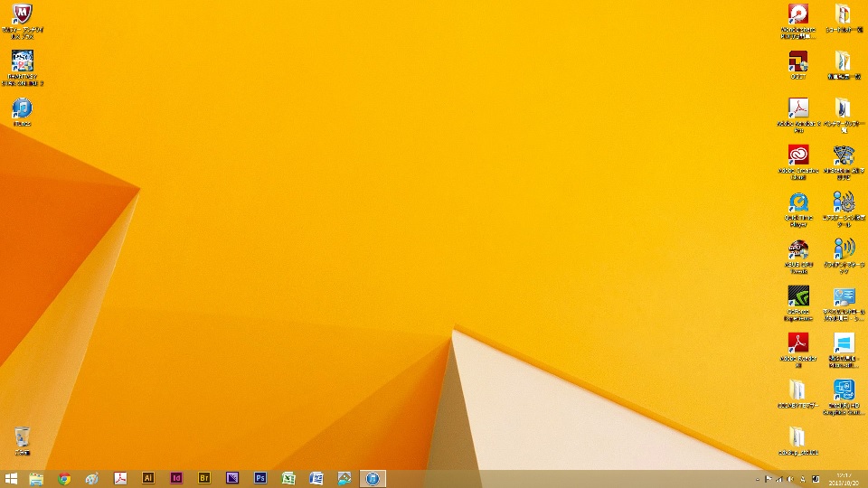Launch Microsoft Excel from the taskbar
This screenshot has height=488, width=868.
[288, 478]
